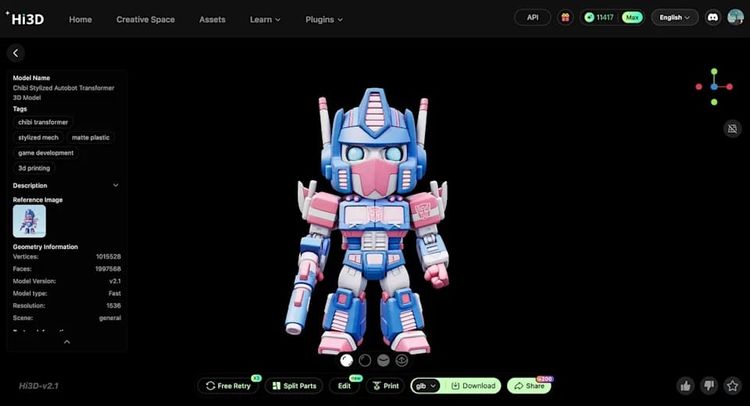The height and width of the screenshot is (406, 750).
Task: Open the API link
Action: (x=532, y=18)
